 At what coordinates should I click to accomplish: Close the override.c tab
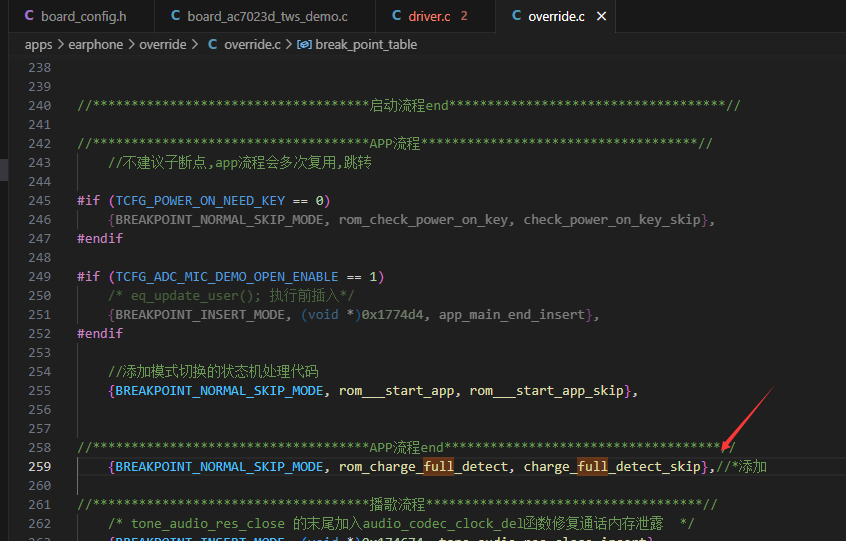point(601,16)
